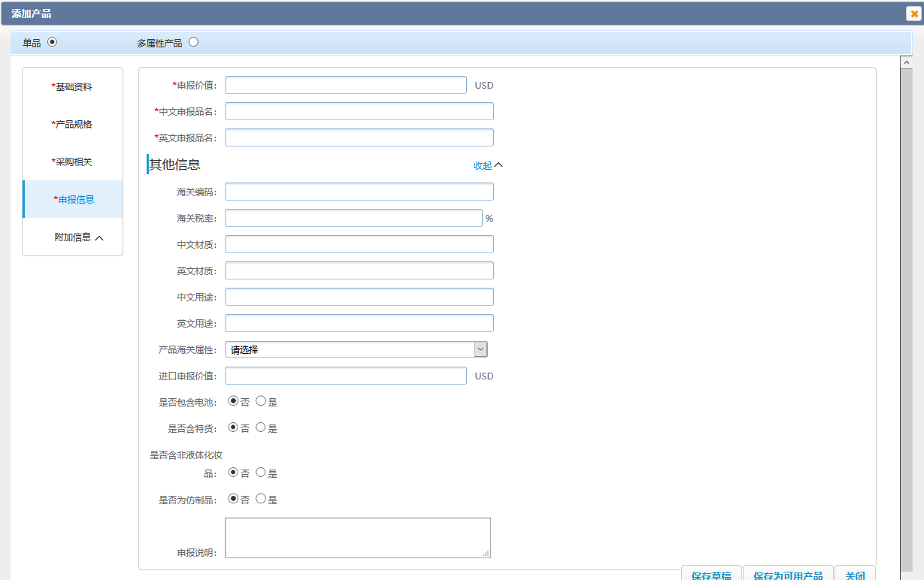This screenshot has width=924, height=580.
Task: Mark 是否为仿制品 as 是
Action: point(261,499)
